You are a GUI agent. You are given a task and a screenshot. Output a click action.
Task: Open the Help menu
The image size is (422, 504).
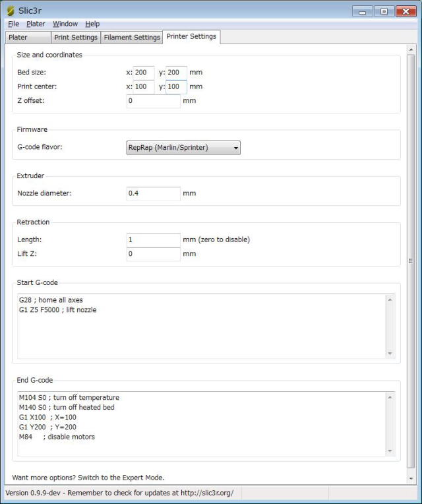coord(92,24)
